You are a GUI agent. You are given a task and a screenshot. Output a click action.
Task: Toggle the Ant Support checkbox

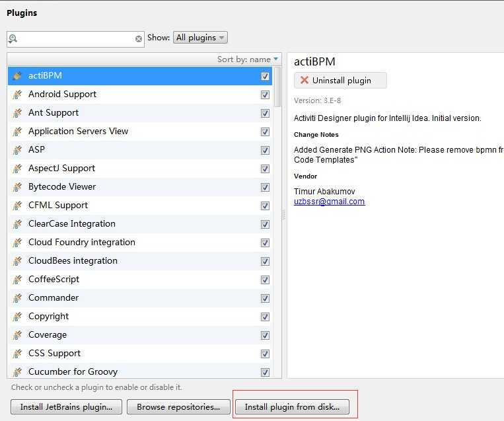point(265,113)
